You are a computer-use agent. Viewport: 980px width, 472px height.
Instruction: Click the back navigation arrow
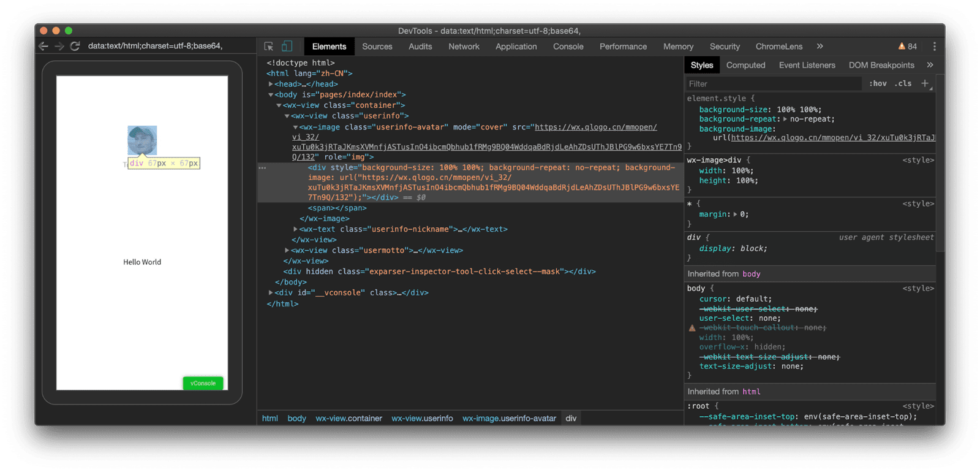click(x=43, y=46)
